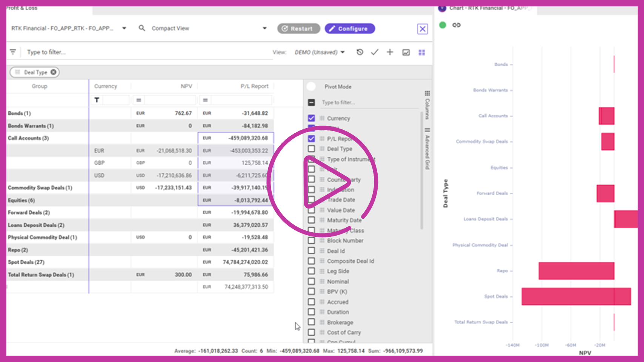This screenshot has width=644, height=362.
Task: Click the drag handle beside Currency column
Action: [322, 118]
